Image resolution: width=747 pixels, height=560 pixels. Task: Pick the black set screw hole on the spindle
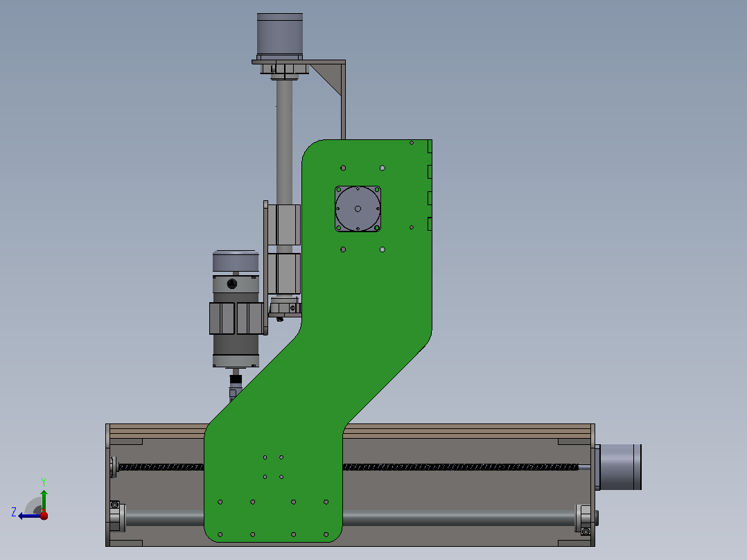tap(232, 284)
